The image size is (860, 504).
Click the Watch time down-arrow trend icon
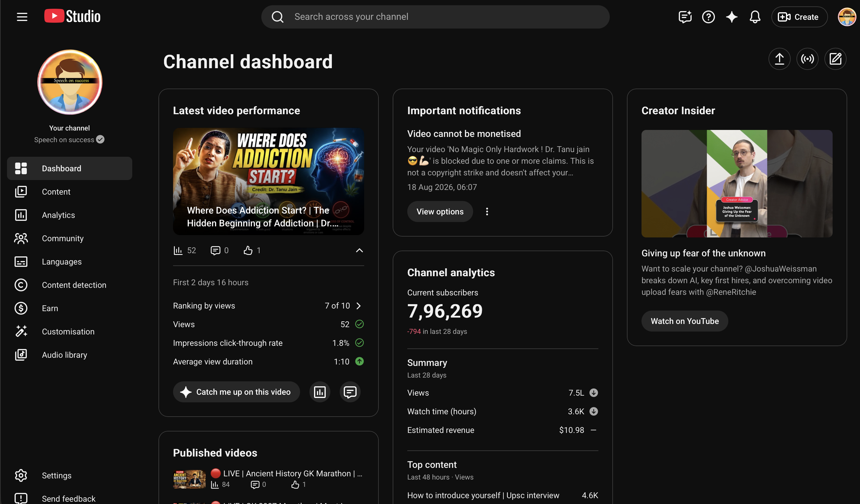pyautogui.click(x=594, y=412)
